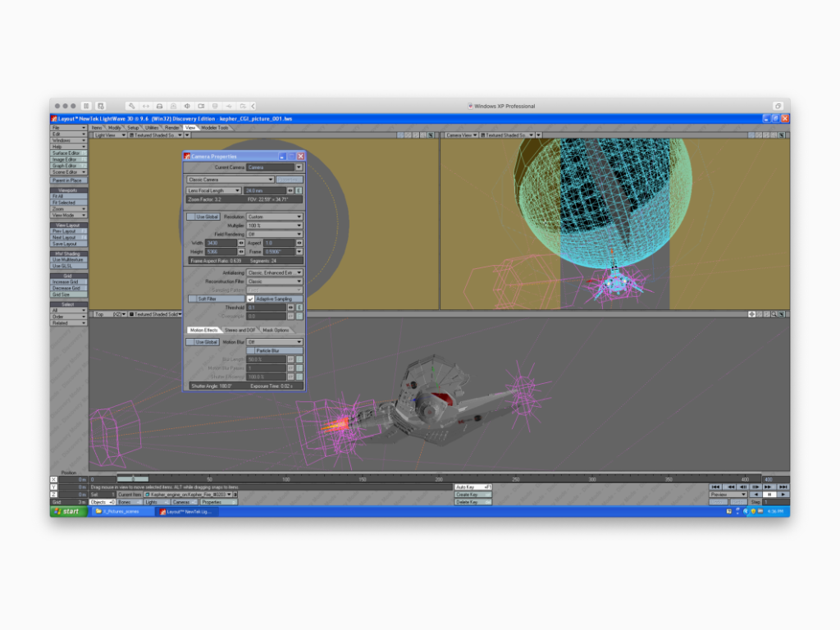Click the timeline frame slider handle
This screenshot has height=630, width=840.
click(133, 479)
